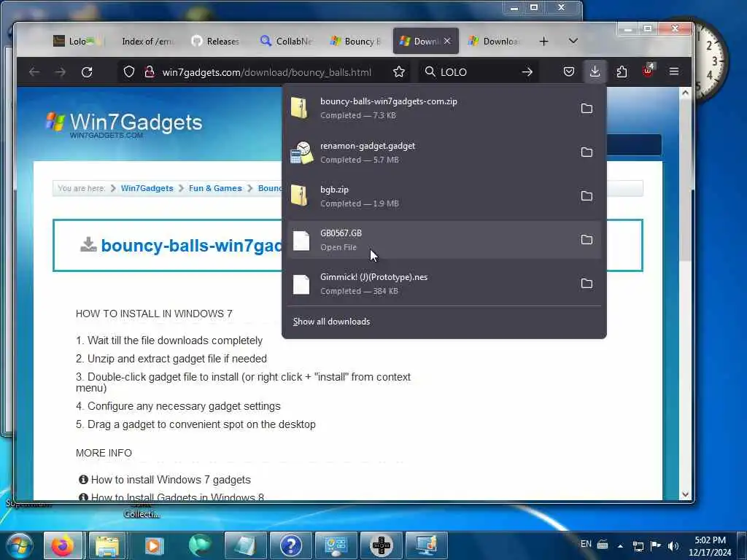The height and width of the screenshot is (560, 747).
Task: Click the volume speaker tray icon
Action: pyautogui.click(x=673, y=545)
